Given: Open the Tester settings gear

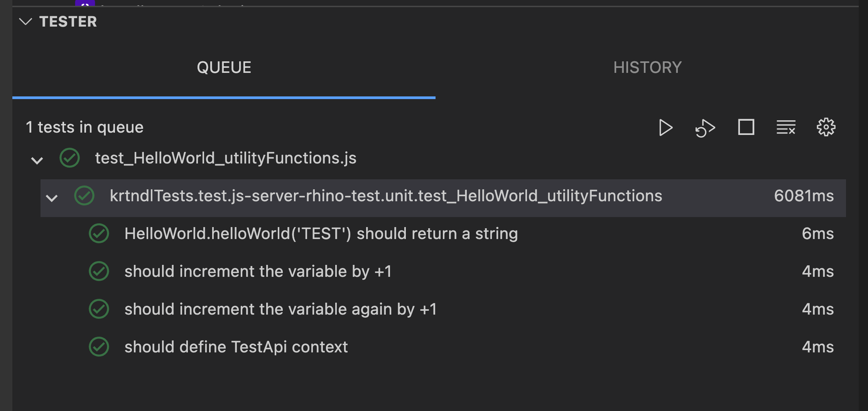Looking at the screenshot, I should (826, 127).
